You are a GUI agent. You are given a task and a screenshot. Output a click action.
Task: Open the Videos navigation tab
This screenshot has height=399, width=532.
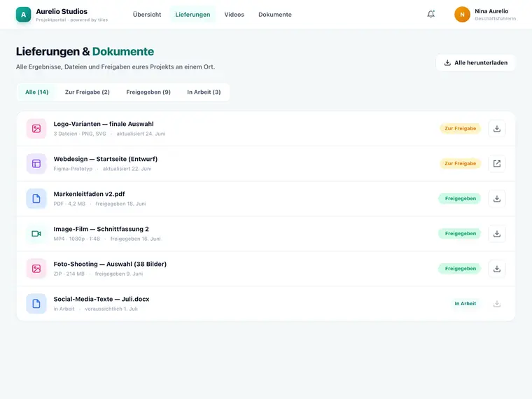point(234,15)
